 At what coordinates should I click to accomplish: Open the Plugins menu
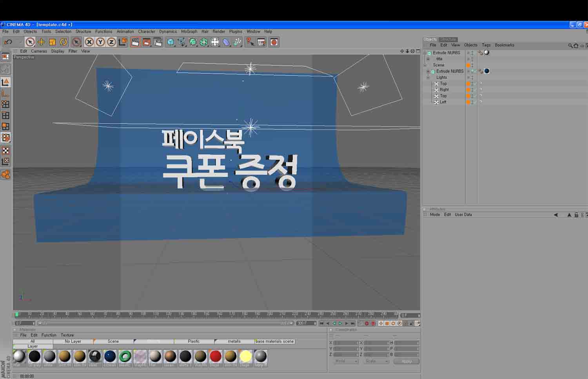(x=236, y=32)
